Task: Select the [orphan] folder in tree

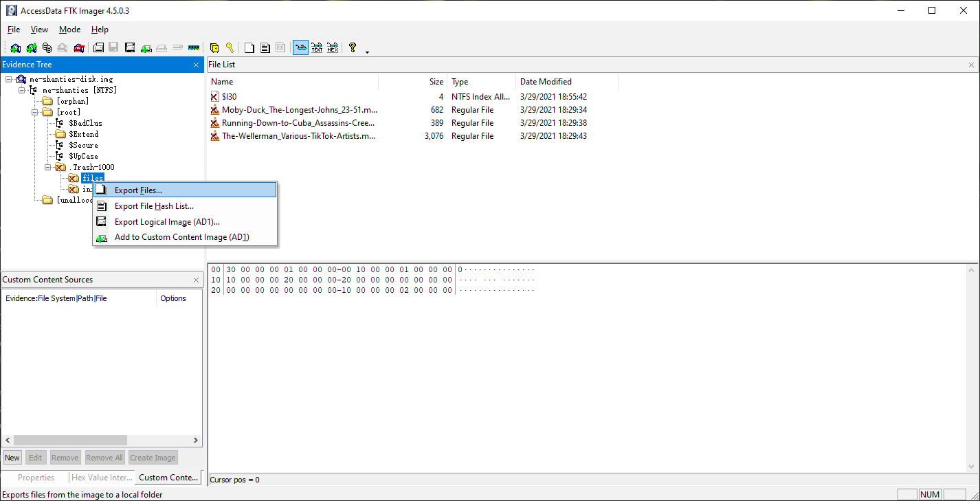Action: [x=72, y=101]
